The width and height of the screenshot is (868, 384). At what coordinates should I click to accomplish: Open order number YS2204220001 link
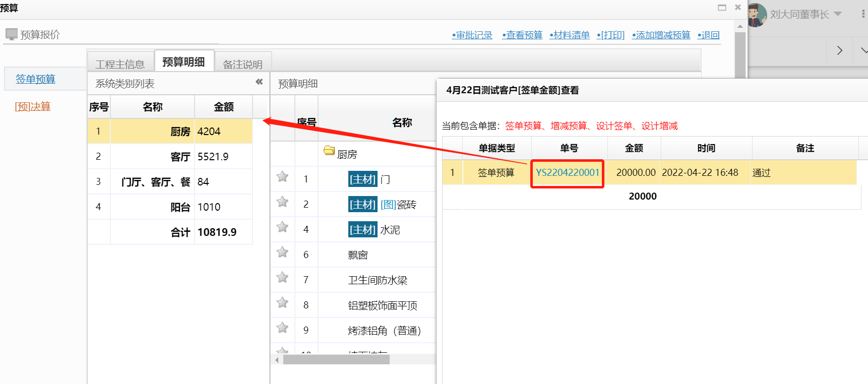coord(568,173)
